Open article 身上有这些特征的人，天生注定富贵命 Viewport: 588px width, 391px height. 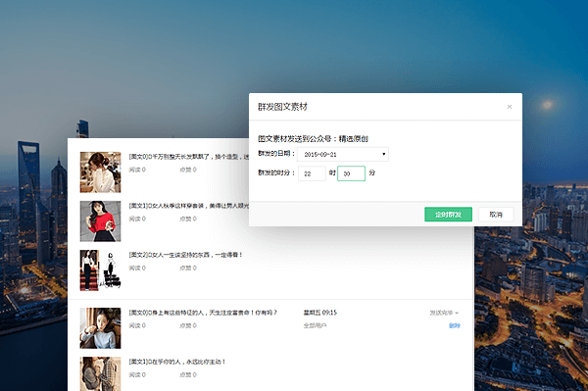(203, 313)
